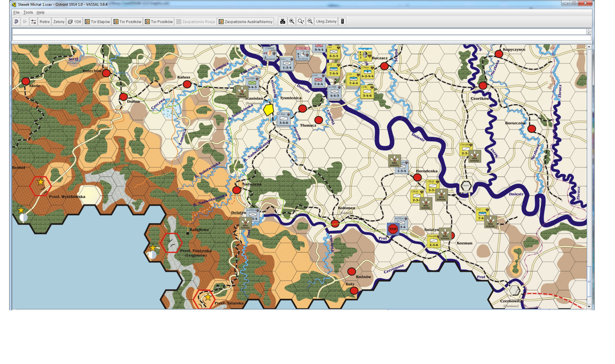This screenshot has width=615, height=364.
Task: Select the yellow 2-3-6 counter near Sniatyn
Action: pos(433,241)
